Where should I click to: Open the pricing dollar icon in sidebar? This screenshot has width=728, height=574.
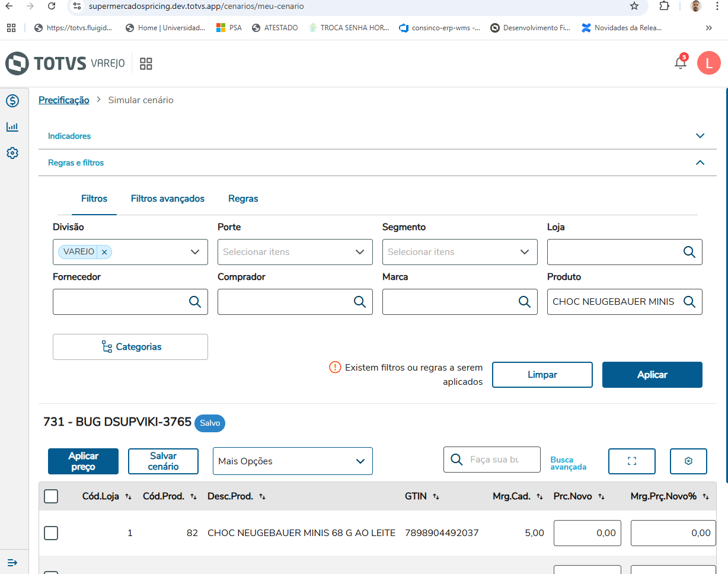(12, 101)
